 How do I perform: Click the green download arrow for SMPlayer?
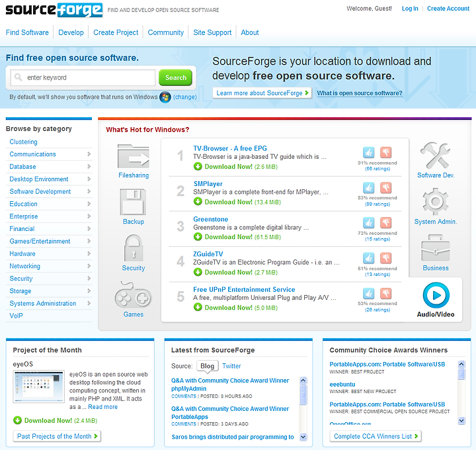click(198, 201)
